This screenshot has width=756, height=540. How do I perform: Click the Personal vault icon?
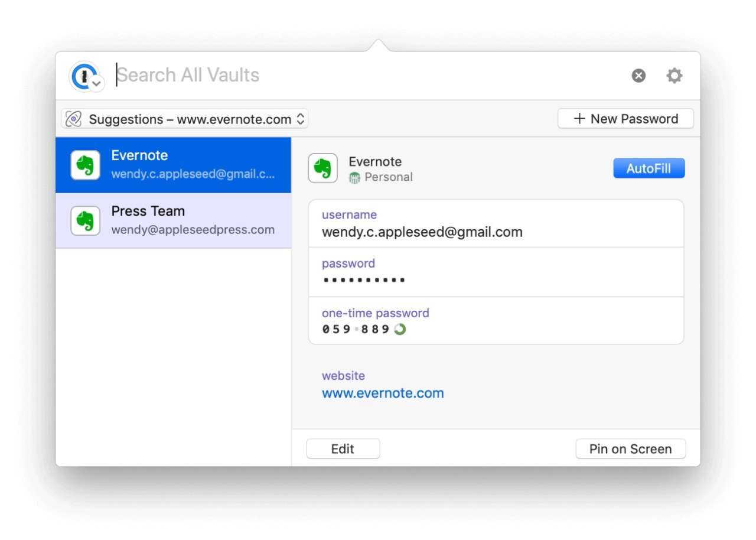[354, 177]
